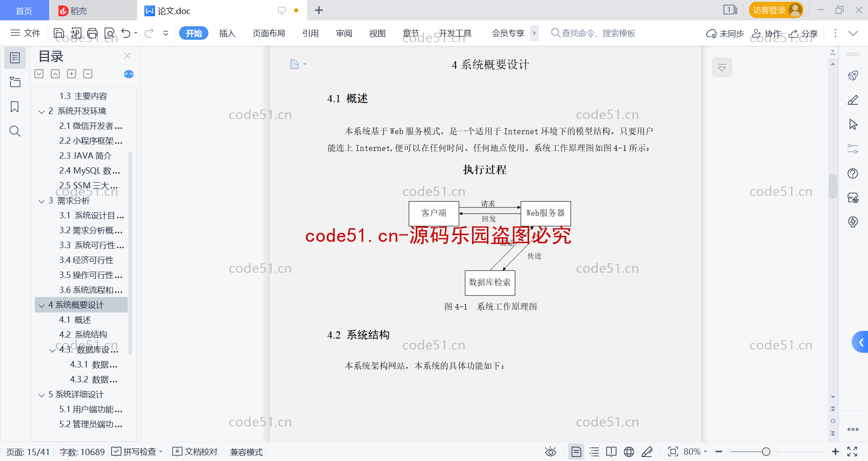
Task: Click the zoom in plus button
Action: point(835,452)
